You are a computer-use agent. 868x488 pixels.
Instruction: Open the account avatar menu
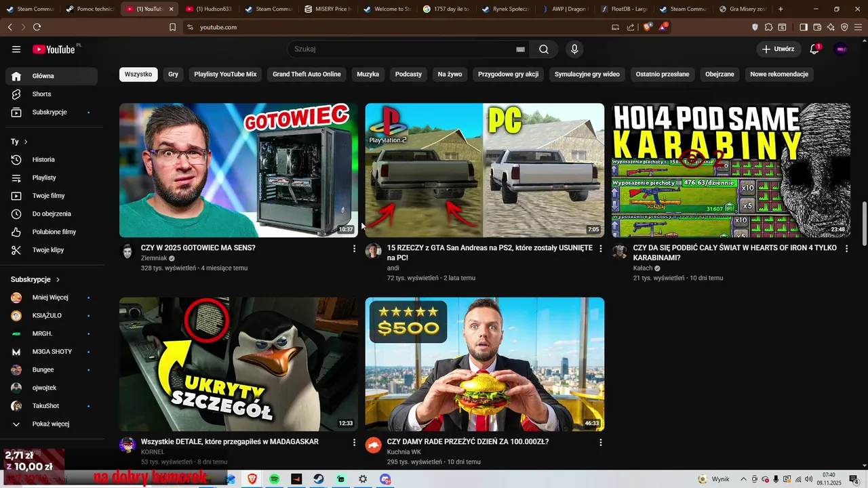click(x=841, y=49)
